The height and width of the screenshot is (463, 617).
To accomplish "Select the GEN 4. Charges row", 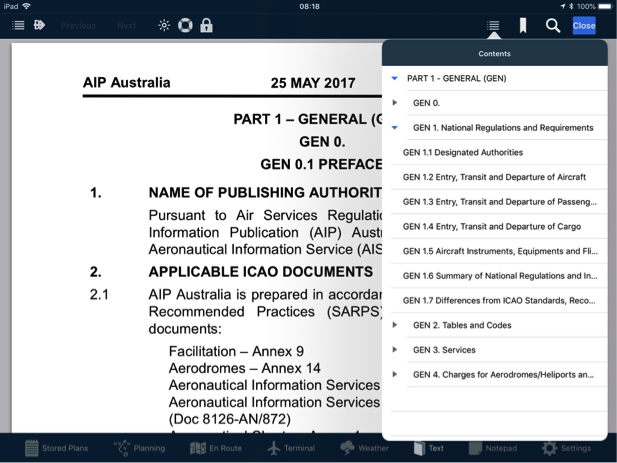I will click(495, 374).
